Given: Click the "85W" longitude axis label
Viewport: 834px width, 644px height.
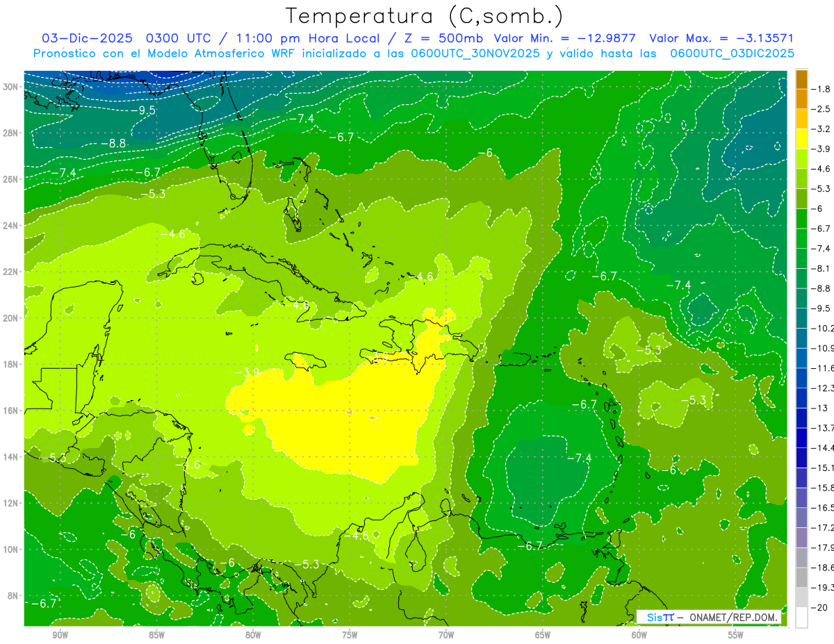Looking at the screenshot, I should coord(156,635).
